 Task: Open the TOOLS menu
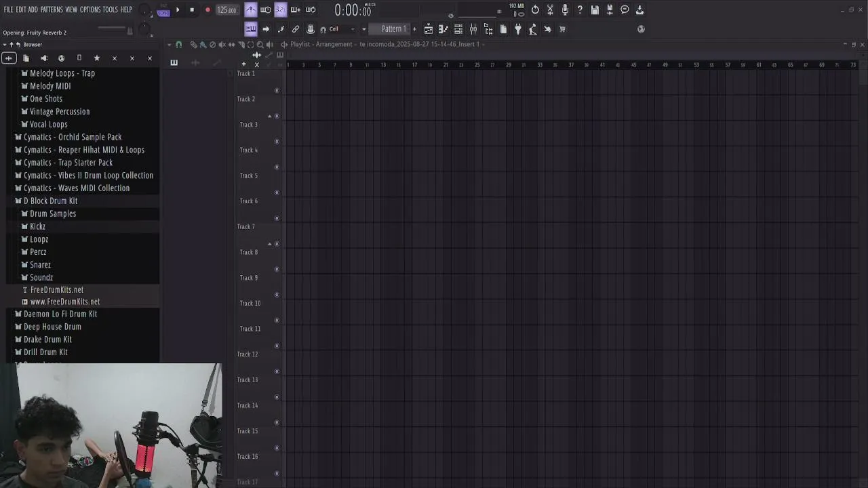coord(110,9)
